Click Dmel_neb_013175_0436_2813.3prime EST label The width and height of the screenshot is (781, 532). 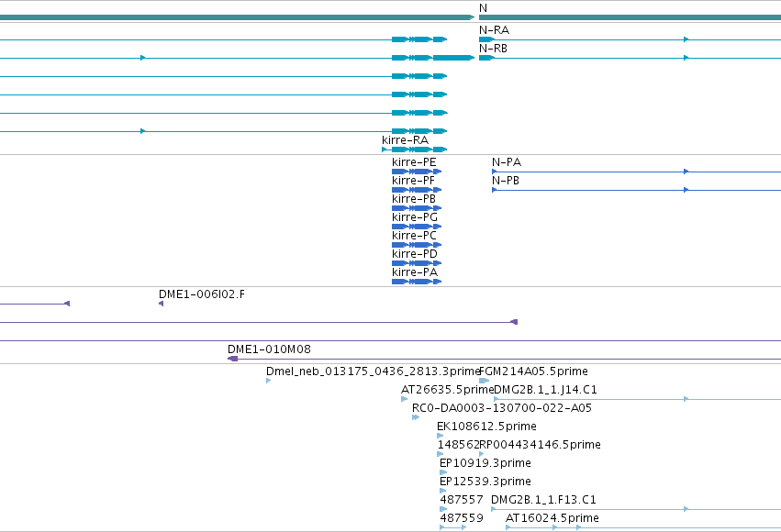374,371
